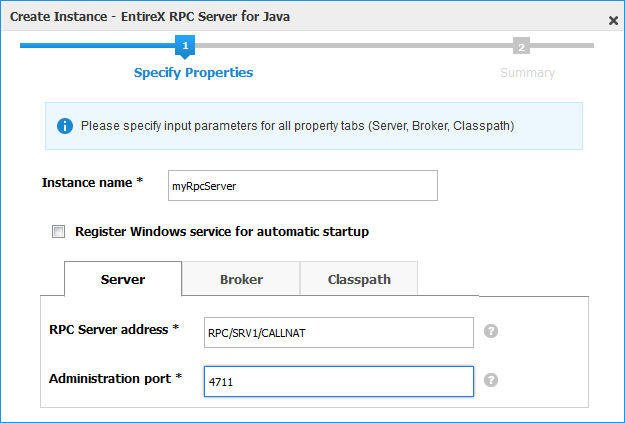
Task: Click the blue info icon in notice
Action: tap(65, 126)
